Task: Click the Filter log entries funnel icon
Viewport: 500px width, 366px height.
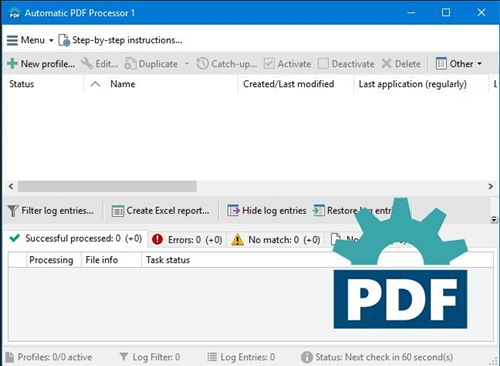Action: coord(13,211)
